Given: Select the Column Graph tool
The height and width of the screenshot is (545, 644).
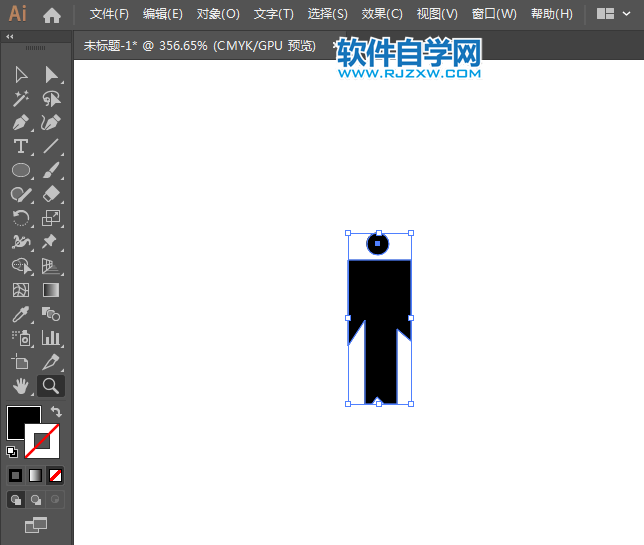Looking at the screenshot, I should pyautogui.click(x=51, y=338).
